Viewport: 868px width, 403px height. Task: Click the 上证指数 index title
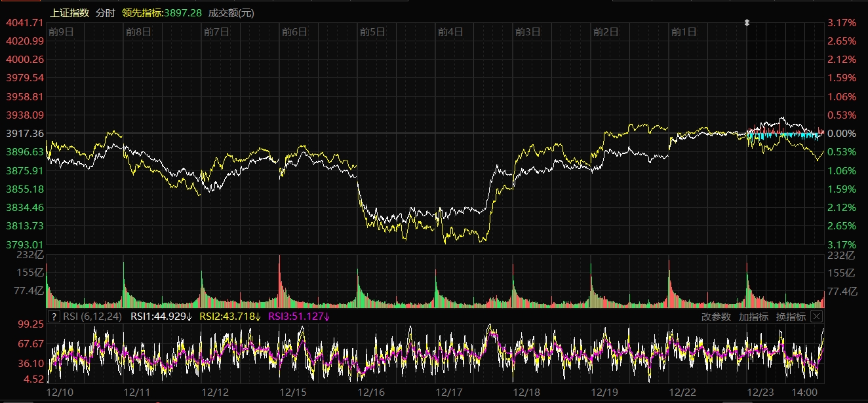click(x=70, y=13)
